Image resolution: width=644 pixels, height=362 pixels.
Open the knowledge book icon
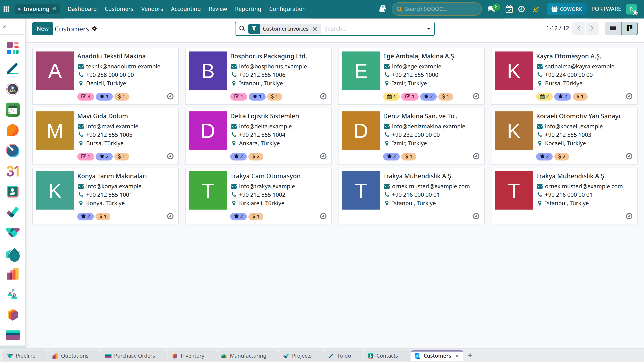383,9
